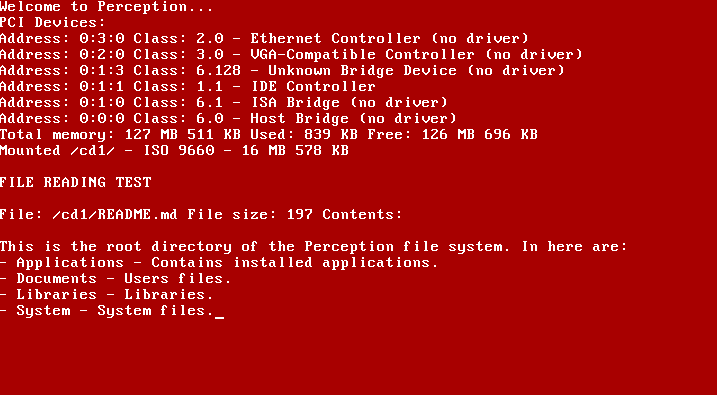The height and width of the screenshot is (395, 717).
Task: Click the "PCI Devices:" heading
Action: click(53, 22)
